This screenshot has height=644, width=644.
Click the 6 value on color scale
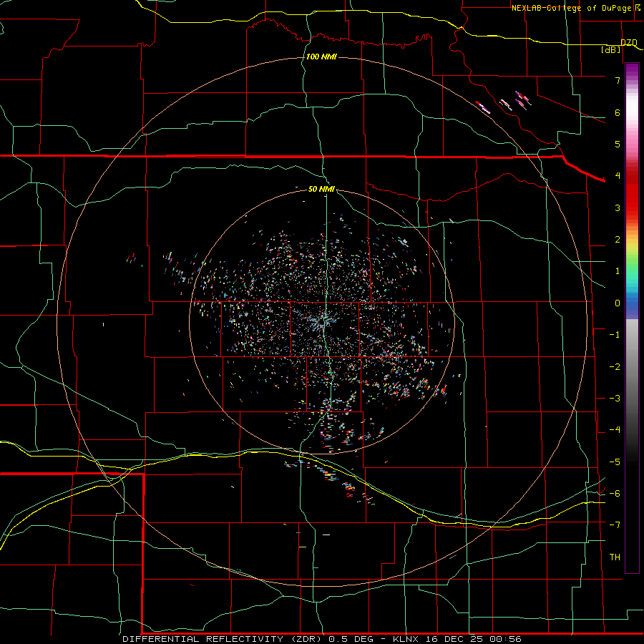(x=618, y=112)
